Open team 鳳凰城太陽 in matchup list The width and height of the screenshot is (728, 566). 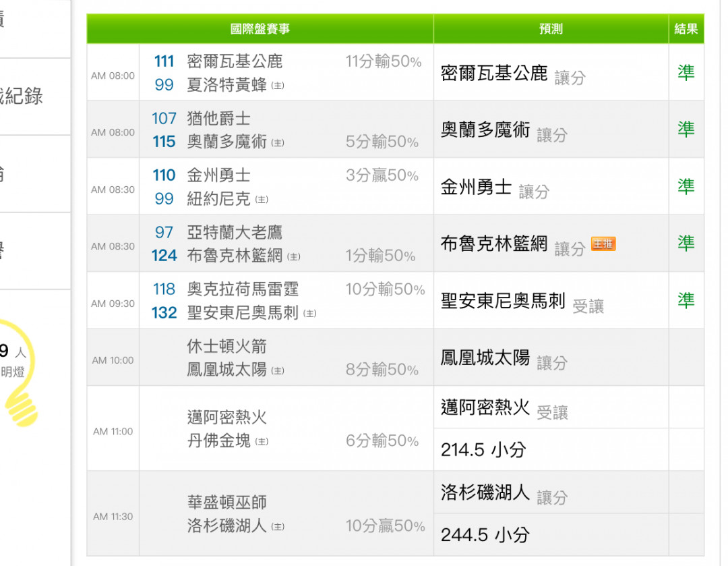(x=227, y=370)
